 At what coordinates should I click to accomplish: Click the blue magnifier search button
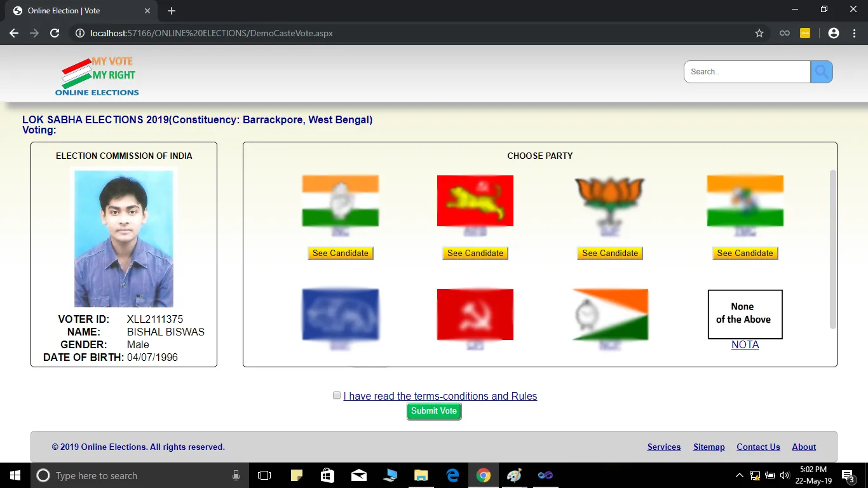pos(822,72)
